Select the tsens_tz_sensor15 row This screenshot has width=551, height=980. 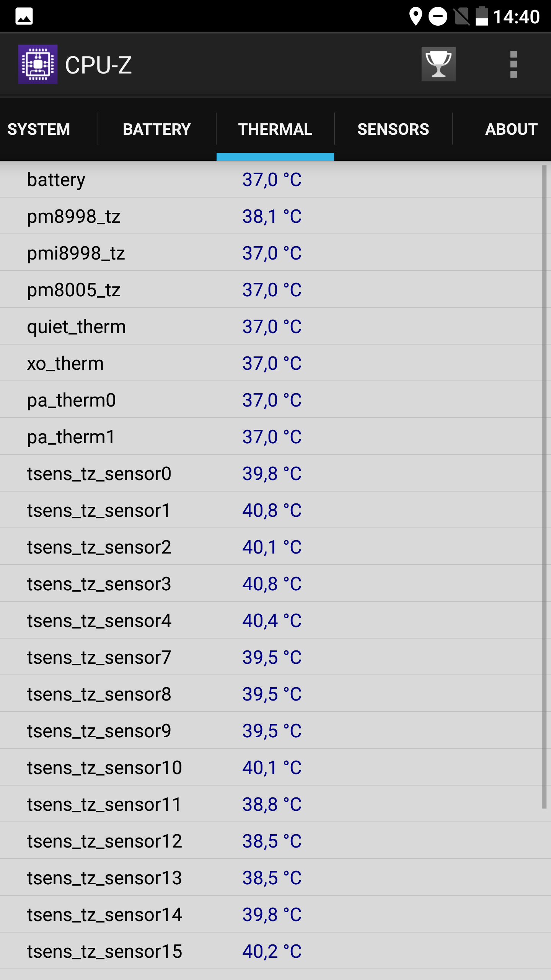pos(275,951)
